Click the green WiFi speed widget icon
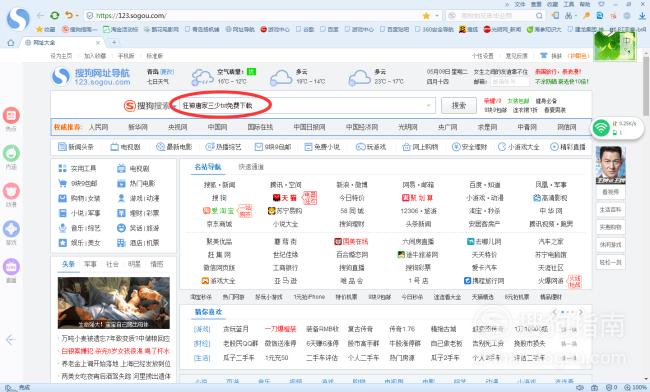The height and width of the screenshot is (392, 650). tap(601, 128)
